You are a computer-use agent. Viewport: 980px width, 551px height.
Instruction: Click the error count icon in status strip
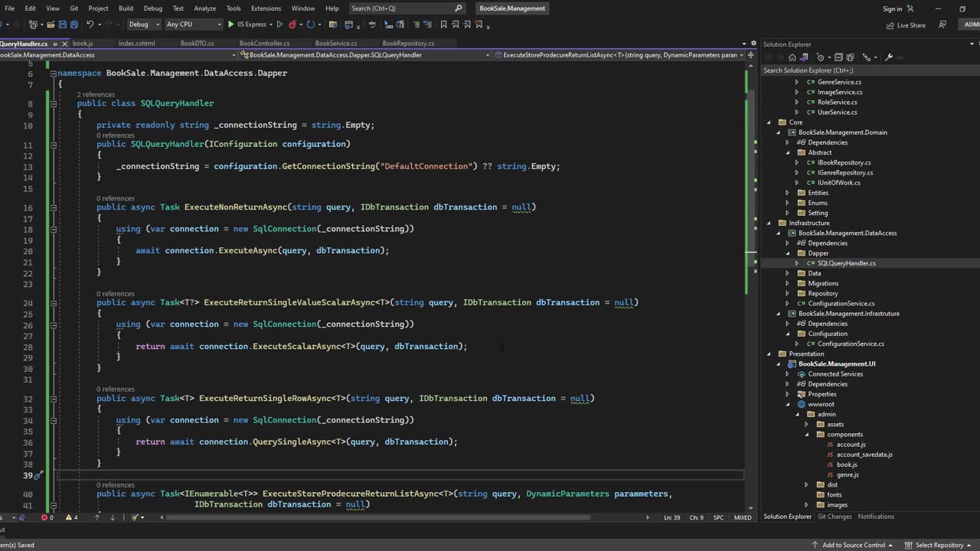coord(44,517)
